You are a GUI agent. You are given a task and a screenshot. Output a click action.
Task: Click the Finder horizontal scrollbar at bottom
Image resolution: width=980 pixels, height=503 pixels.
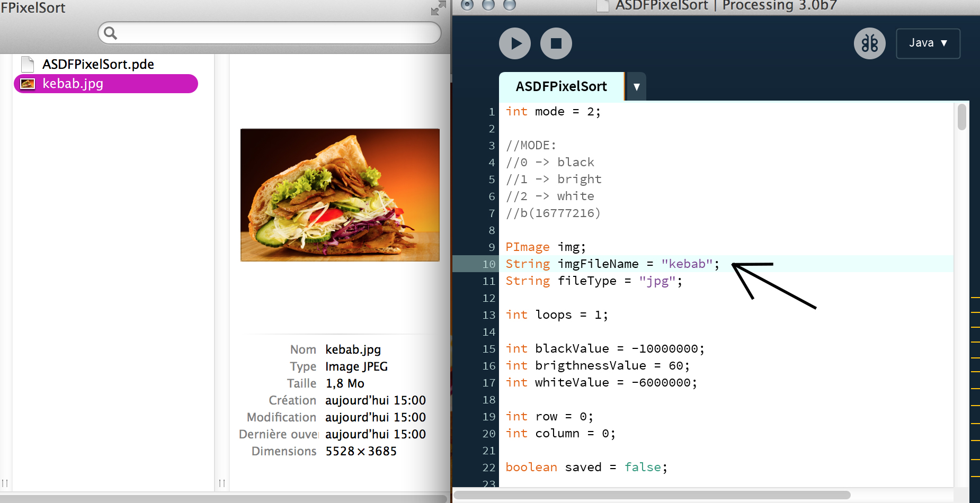coord(223,499)
